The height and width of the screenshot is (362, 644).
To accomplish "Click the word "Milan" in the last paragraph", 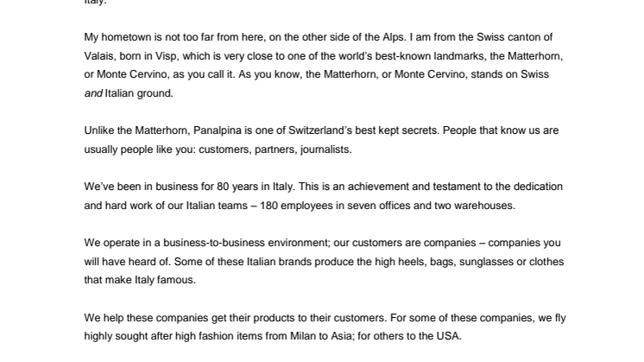I will tap(303, 336).
